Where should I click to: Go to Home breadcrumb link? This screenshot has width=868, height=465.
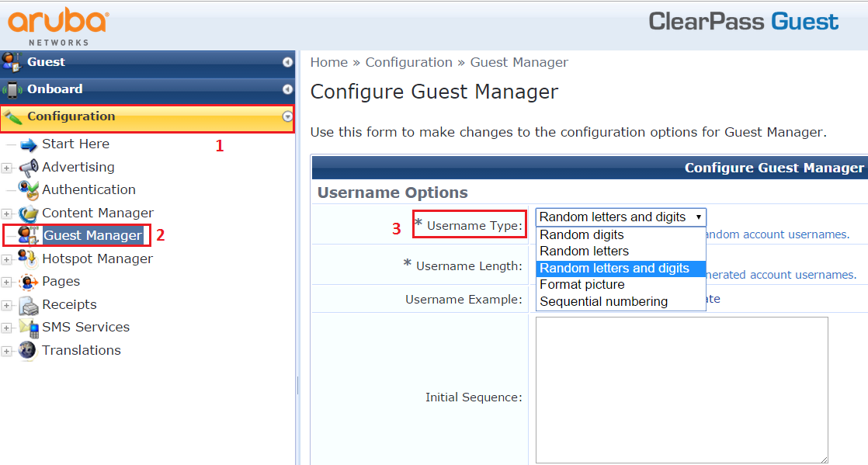tap(329, 63)
